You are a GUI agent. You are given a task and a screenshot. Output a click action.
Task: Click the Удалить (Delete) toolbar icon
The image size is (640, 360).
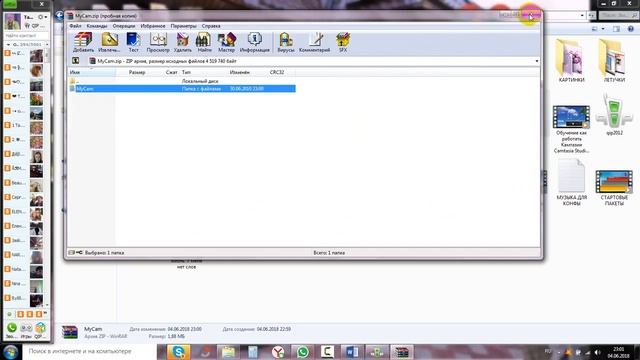tap(182, 42)
